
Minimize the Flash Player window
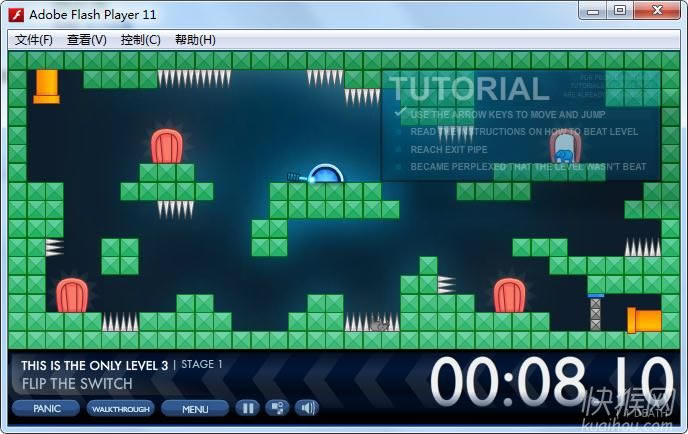coord(593,11)
